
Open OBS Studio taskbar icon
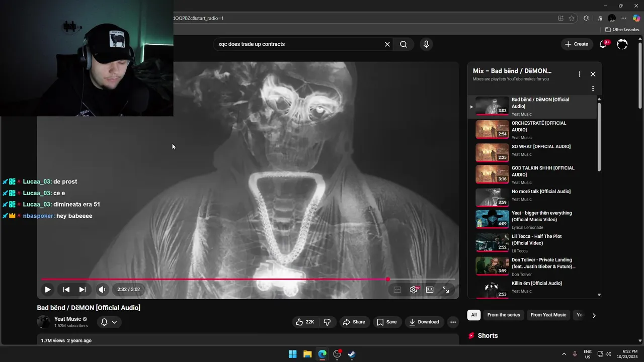pos(337,354)
